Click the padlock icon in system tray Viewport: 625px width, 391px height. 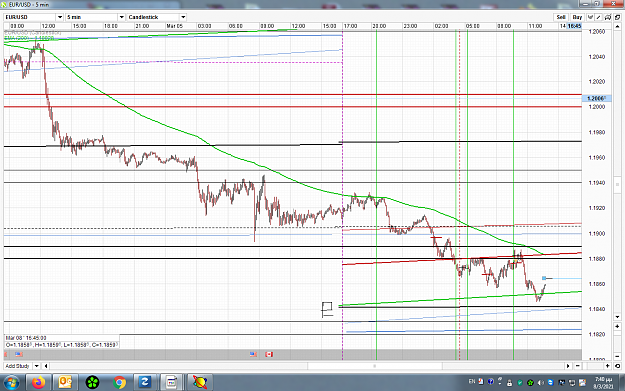pyautogui.click(x=509, y=383)
